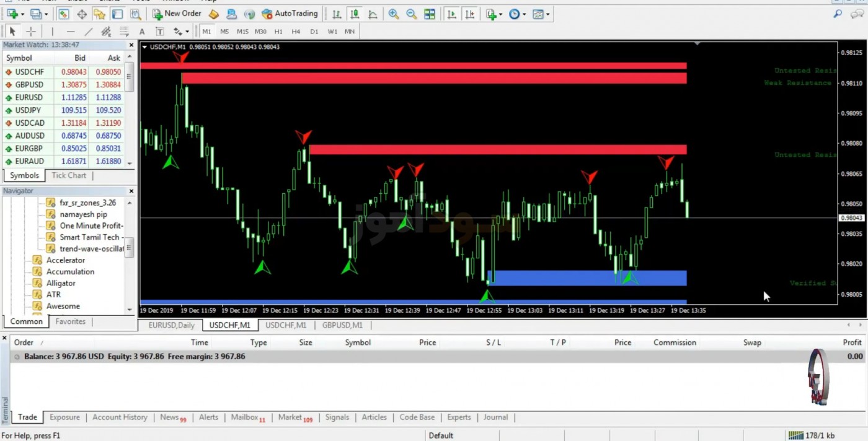868x441 pixels.
Task: Open the Account History terminal tab
Action: click(x=120, y=417)
